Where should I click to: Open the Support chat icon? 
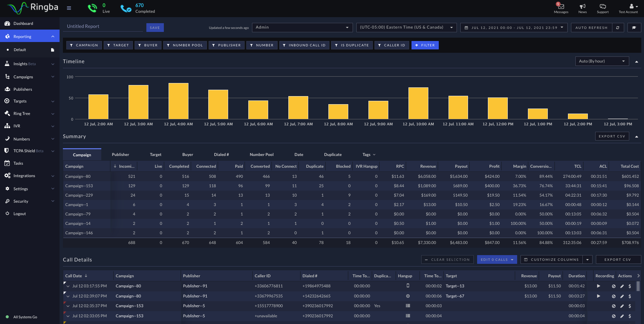coord(603,7)
